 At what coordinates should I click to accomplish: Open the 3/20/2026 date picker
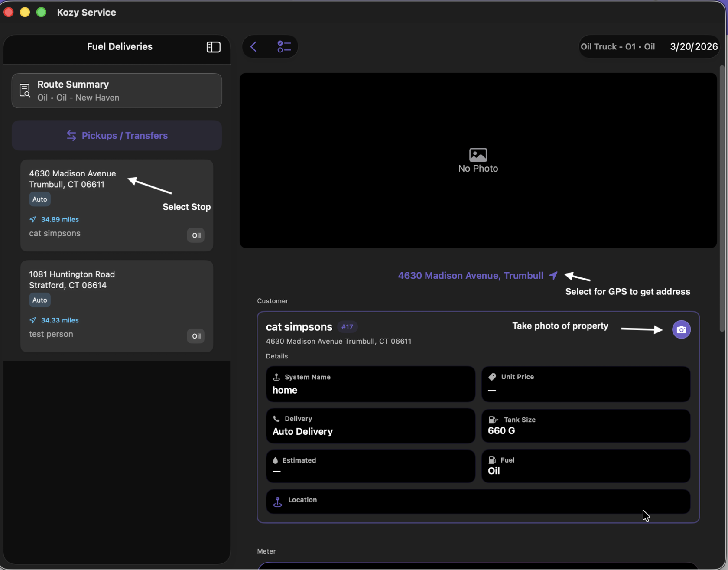pyautogui.click(x=693, y=47)
